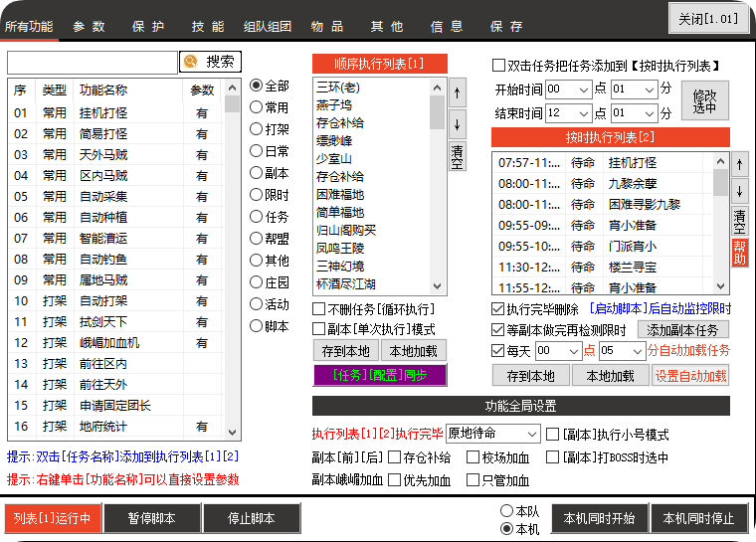
Task: Click 清空 next to the sequential execution list
Action: [x=457, y=156]
